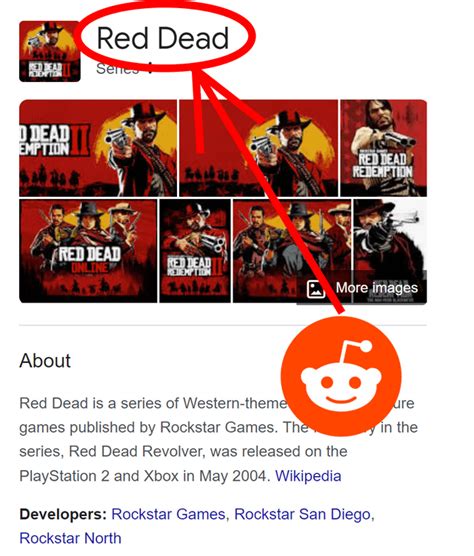Open the Rockstar North link
The height and width of the screenshot is (556, 474).
tap(70, 538)
